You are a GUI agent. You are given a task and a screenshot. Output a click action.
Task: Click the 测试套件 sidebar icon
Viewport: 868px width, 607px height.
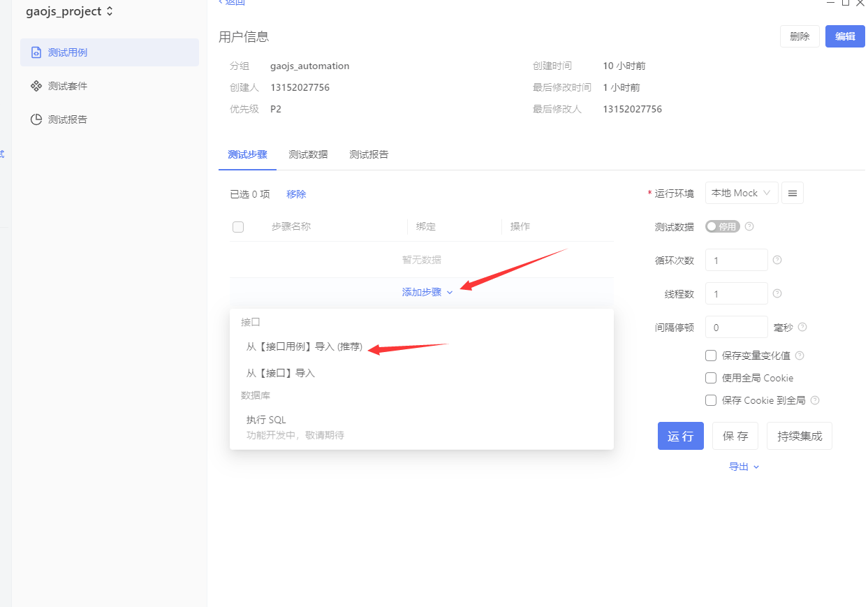(x=36, y=86)
